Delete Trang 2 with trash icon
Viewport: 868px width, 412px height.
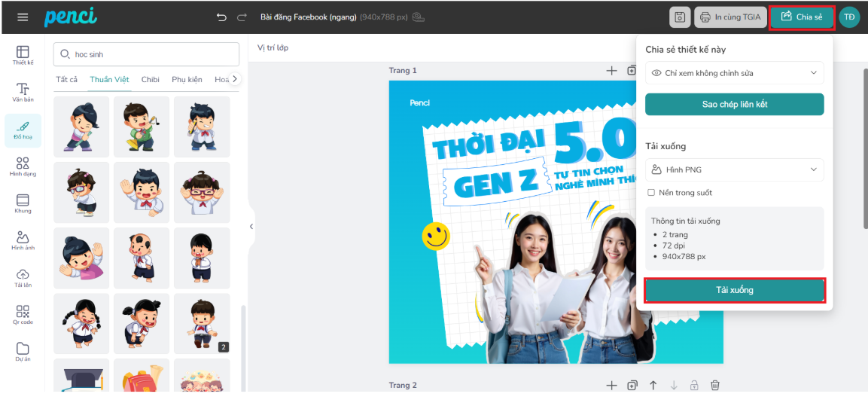(715, 386)
